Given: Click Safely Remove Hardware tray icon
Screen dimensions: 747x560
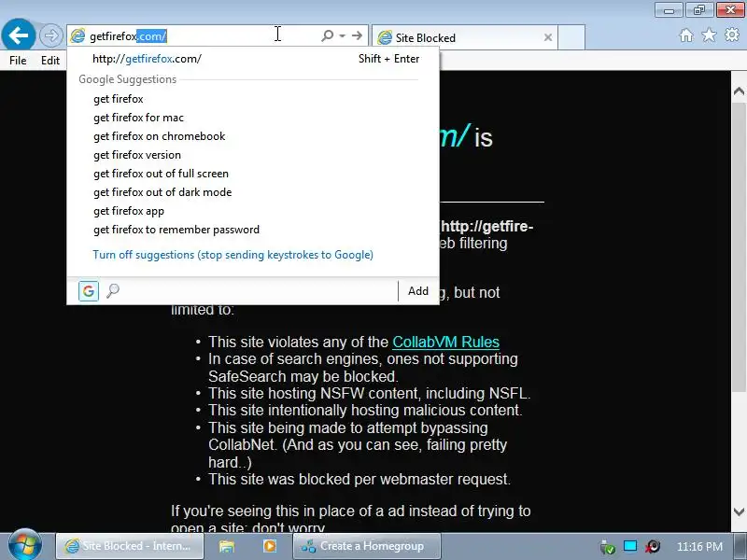Looking at the screenshot, I should (608, 547).
